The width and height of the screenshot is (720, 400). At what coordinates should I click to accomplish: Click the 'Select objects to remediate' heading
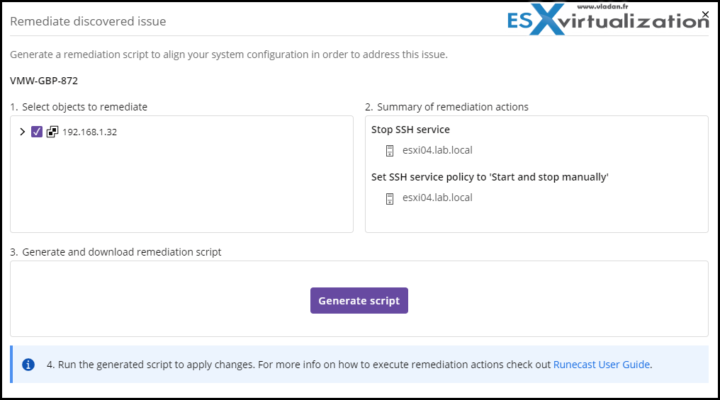(79, 107)
